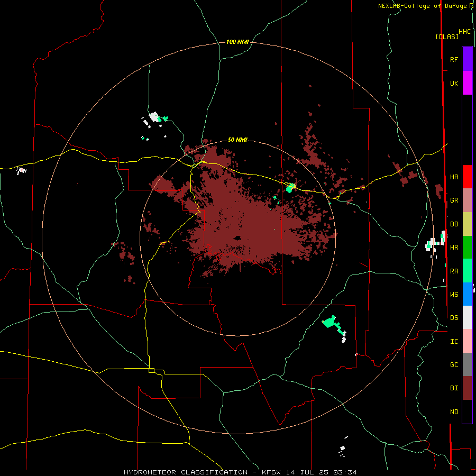Click the 03:34 timestamp
Screen dimensions: 476x476
click(345, 472)
